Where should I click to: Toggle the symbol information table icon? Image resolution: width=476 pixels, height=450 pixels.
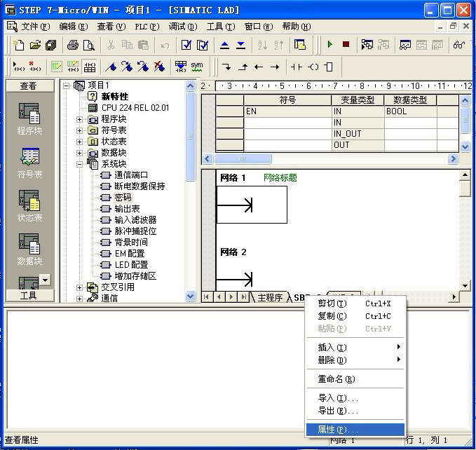pyautogui.click(x=90, y=67)
